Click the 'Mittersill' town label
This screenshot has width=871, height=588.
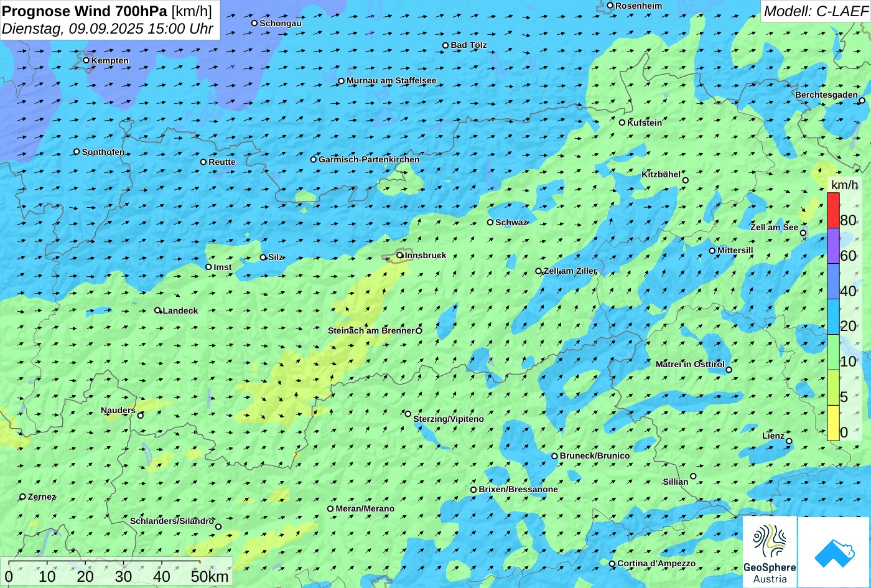point(735,250)
